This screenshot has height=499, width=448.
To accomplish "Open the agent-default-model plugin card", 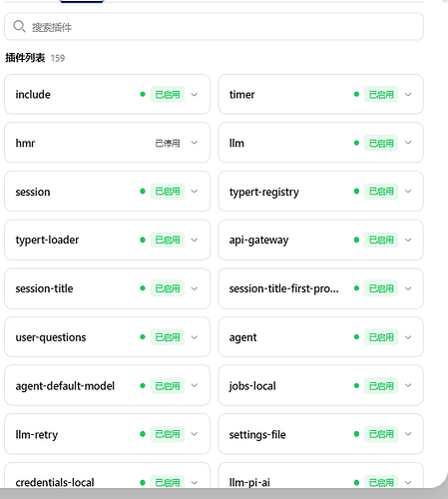I will (107, 385).
